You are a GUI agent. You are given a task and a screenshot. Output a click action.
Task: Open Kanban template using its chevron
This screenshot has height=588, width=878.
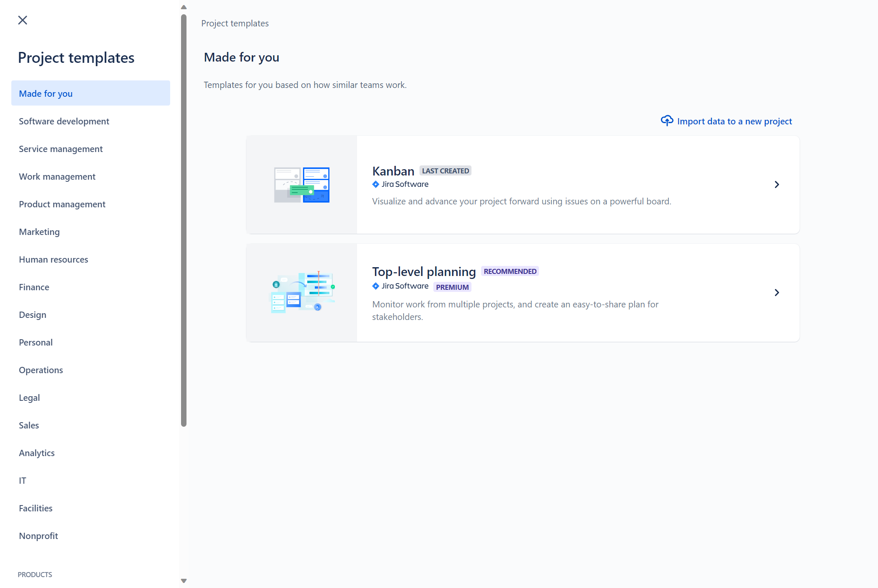click(x=777, y=184)
